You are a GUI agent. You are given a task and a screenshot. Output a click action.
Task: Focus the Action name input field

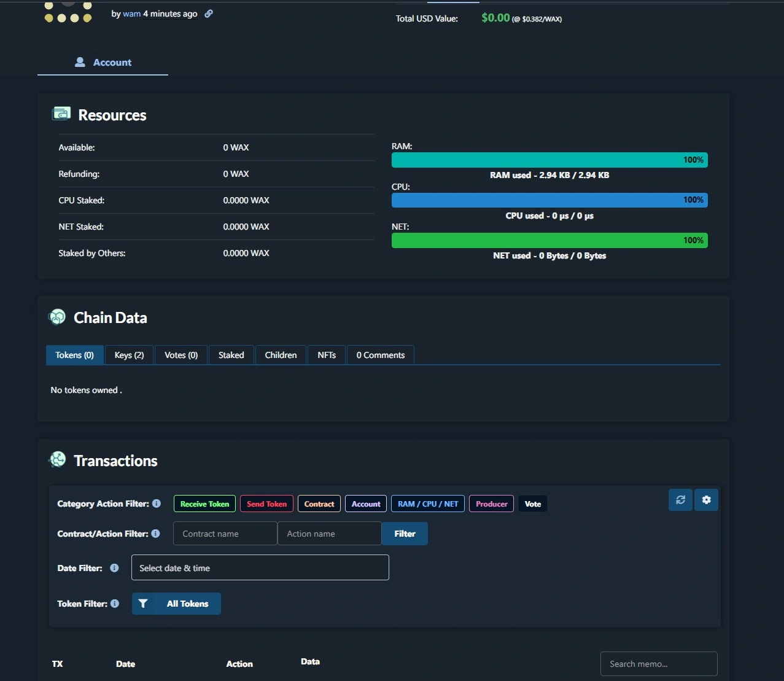click(x=330, y=534)
